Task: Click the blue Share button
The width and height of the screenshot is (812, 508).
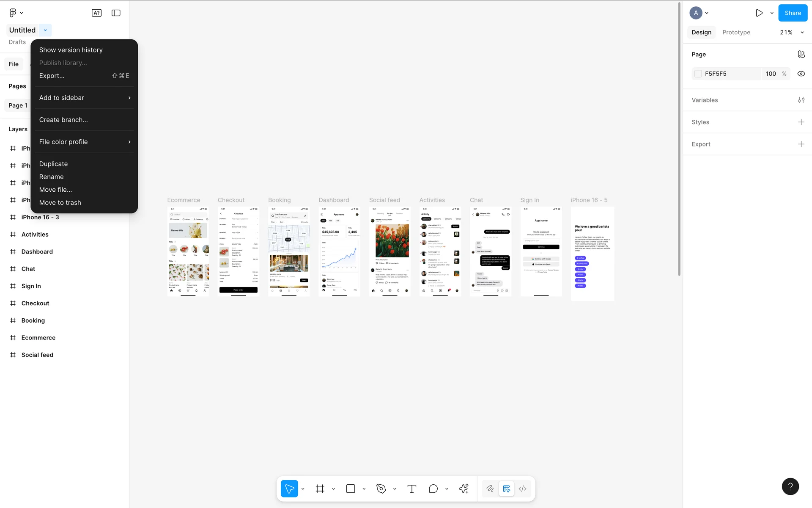Action: 793,13
